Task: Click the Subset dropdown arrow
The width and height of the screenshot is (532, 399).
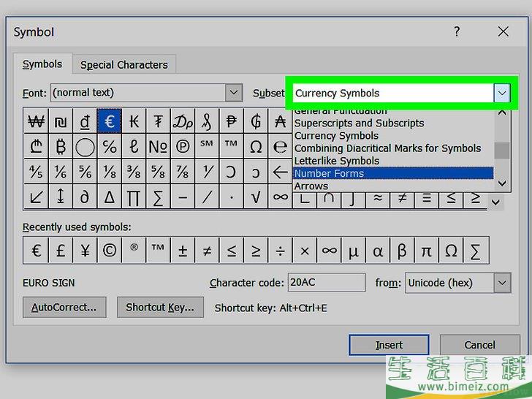Action: tap(501, 94)
